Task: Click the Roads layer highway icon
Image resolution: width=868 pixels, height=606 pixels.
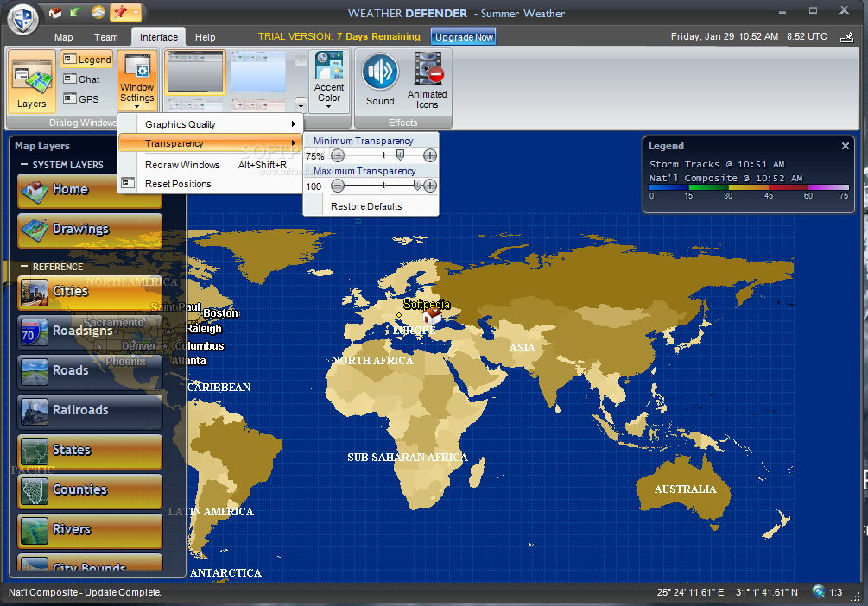Action: point(35,372)
